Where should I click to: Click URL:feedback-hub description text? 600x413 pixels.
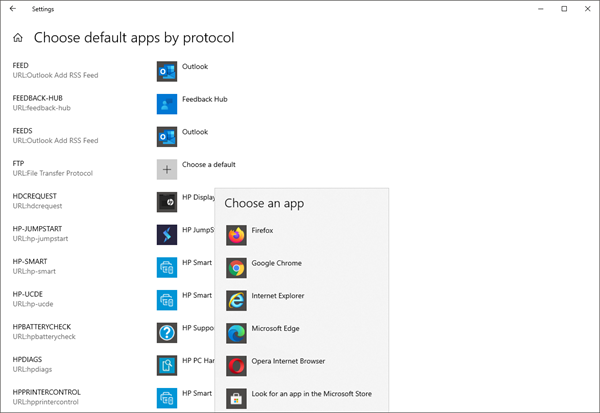pos(41,108)
